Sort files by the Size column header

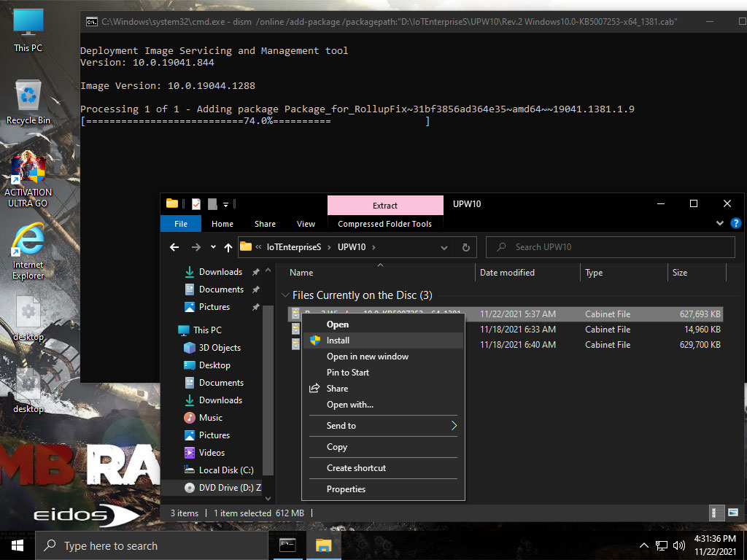pyautogui.click(x=697, y=273)
